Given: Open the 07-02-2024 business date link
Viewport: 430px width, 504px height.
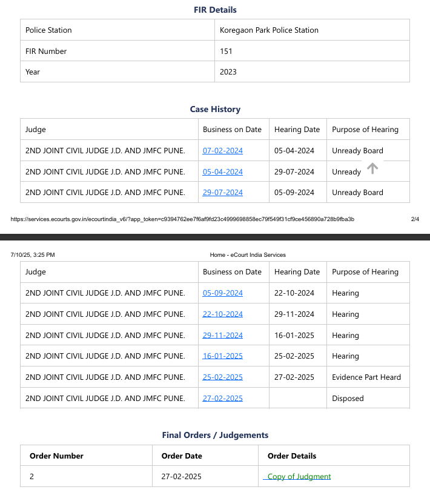Looking at the screenshot, I should [222, 151].
